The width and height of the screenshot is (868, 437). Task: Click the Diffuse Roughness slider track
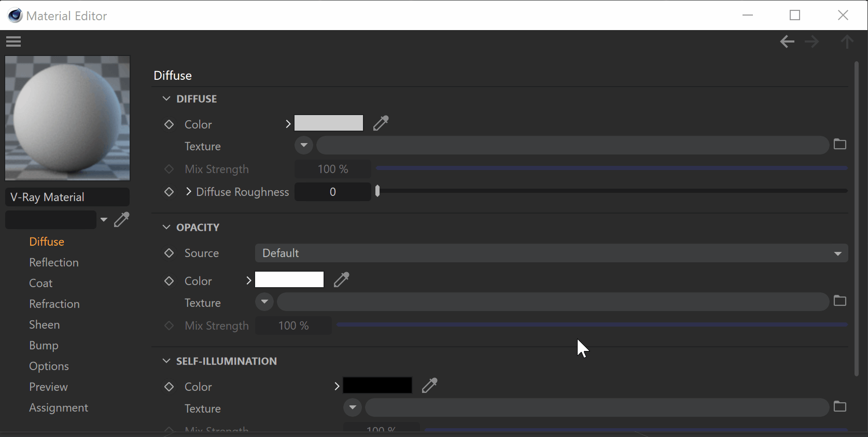click(612, 191)
